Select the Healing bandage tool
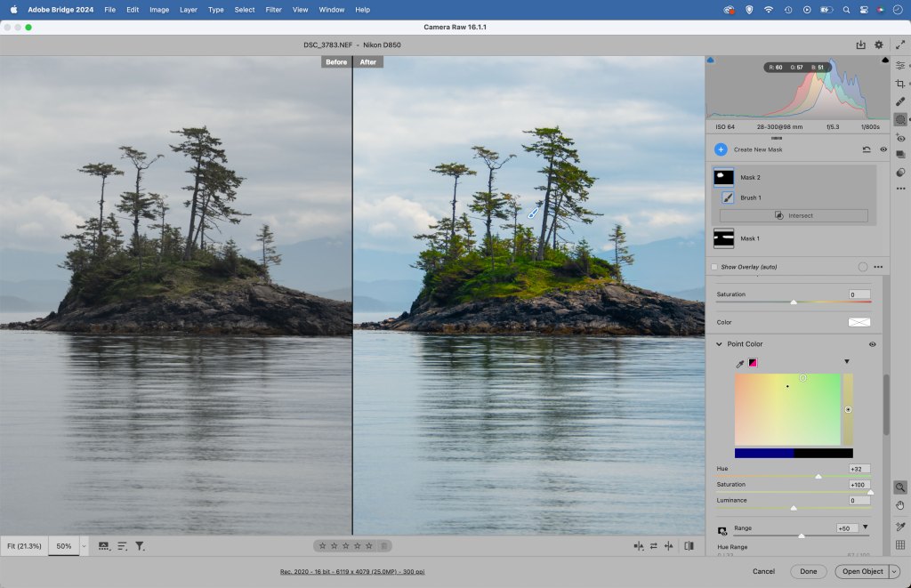 point(900,101)
